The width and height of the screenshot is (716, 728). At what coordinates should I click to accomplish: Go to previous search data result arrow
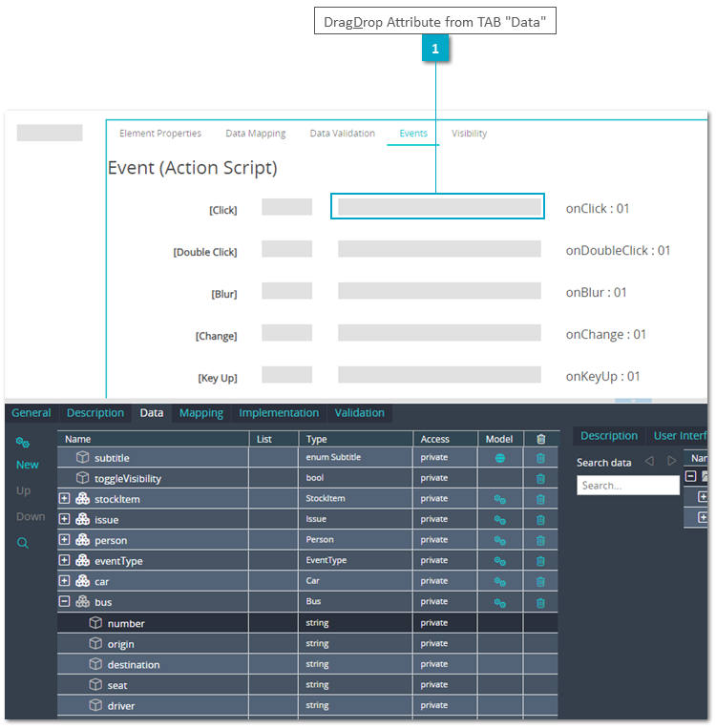[x=649, y=461]
